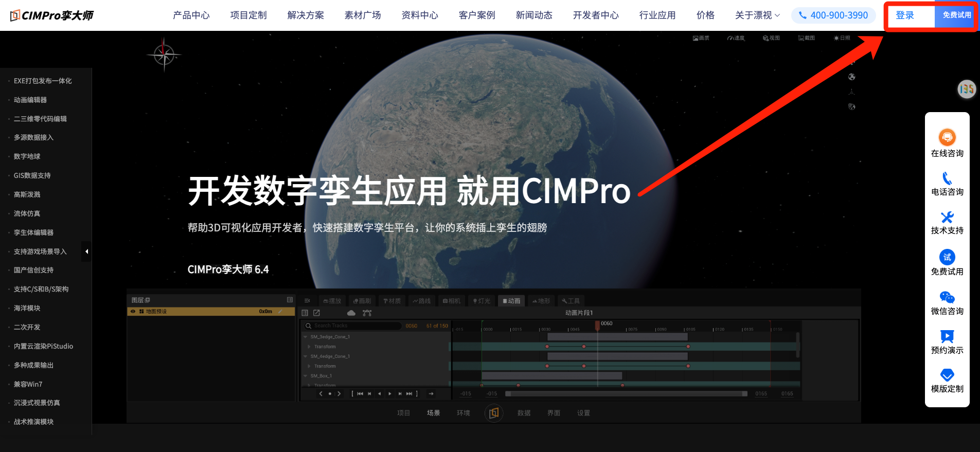Expand the 关于漂视 dropdown menu
Screen dimensions: 980x452
pyautogui.click(x=757, y=15)
